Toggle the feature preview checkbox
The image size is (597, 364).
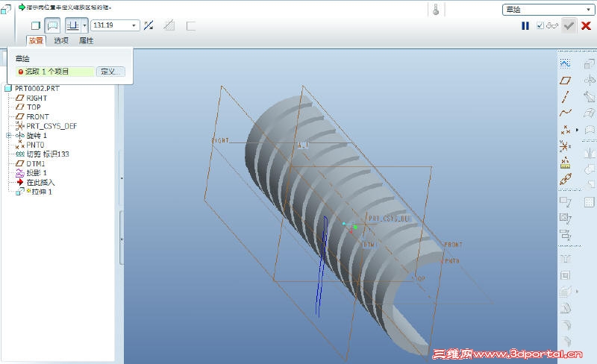point(540,25)
